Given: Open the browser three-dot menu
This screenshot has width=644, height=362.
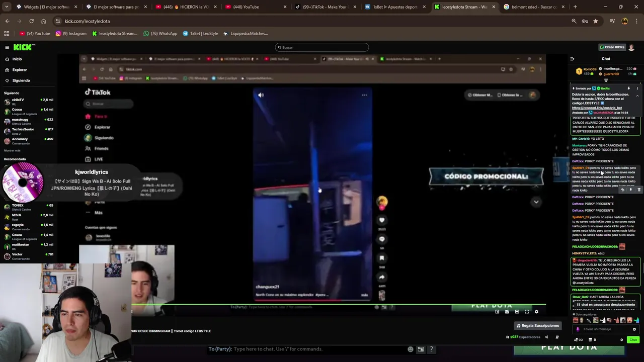Looking at the screenshot, I should 636,21.
